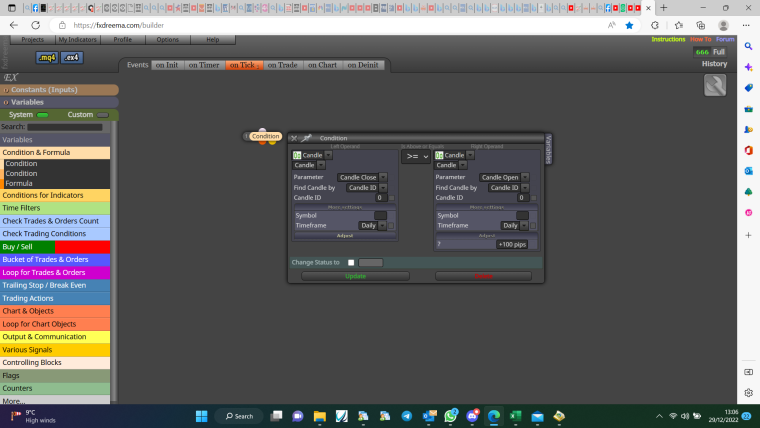
Task: Click the red Delete button
Action: click(483, 276)
